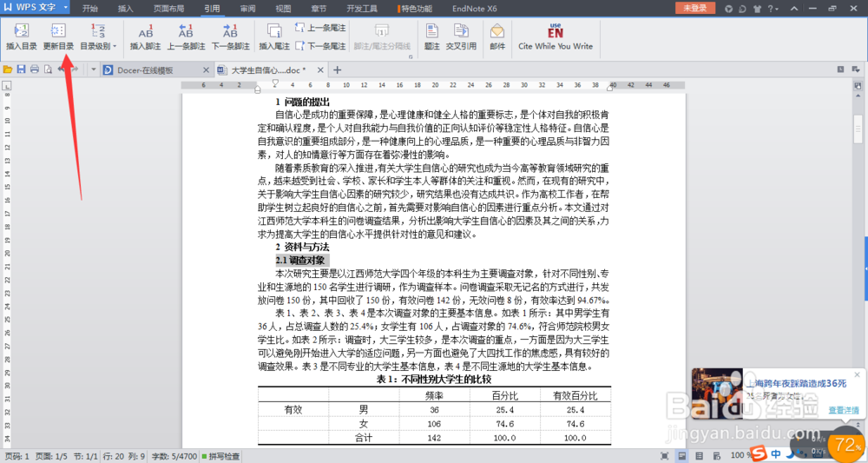Image resolution: width=868 pixels, height=463 pixels.
Task: Toggle 拼写检查 spell check
Action: pyautogui.click(x=220, y=456)
